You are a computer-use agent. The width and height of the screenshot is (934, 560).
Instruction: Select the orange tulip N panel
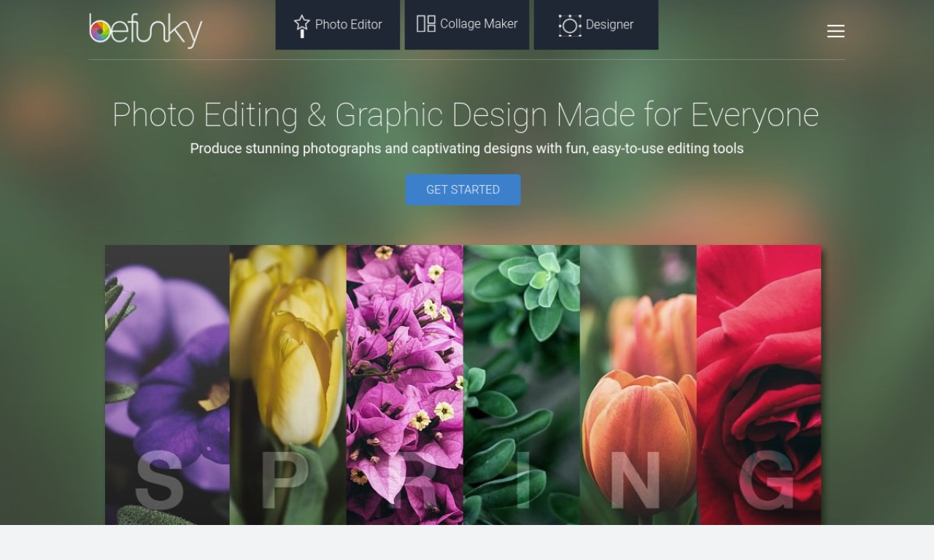[x=638, y=385]
